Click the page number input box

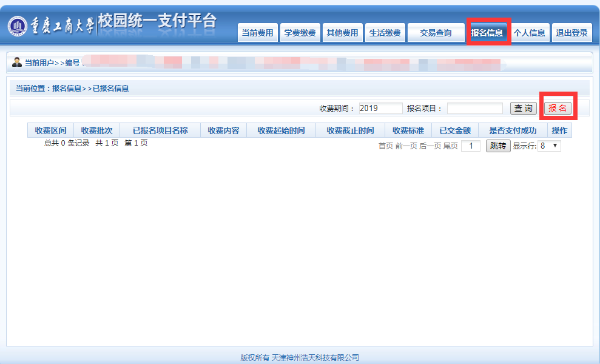471,146
